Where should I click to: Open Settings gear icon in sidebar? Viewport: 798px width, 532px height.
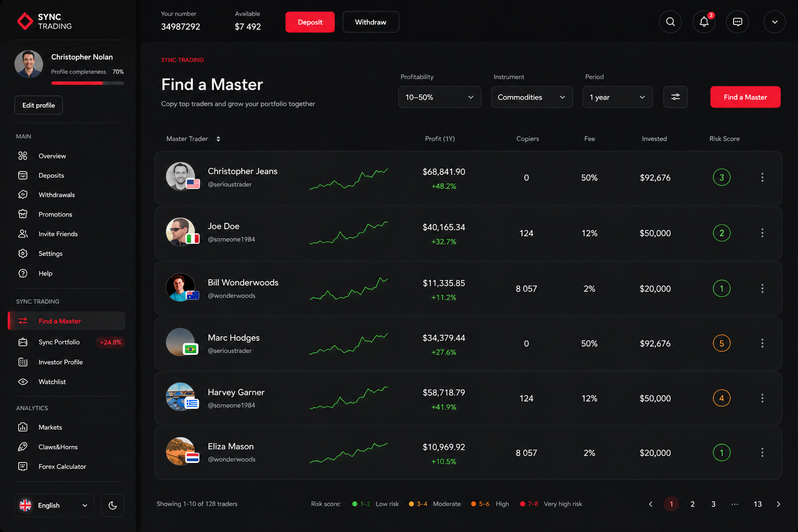(x=23, y=254)
